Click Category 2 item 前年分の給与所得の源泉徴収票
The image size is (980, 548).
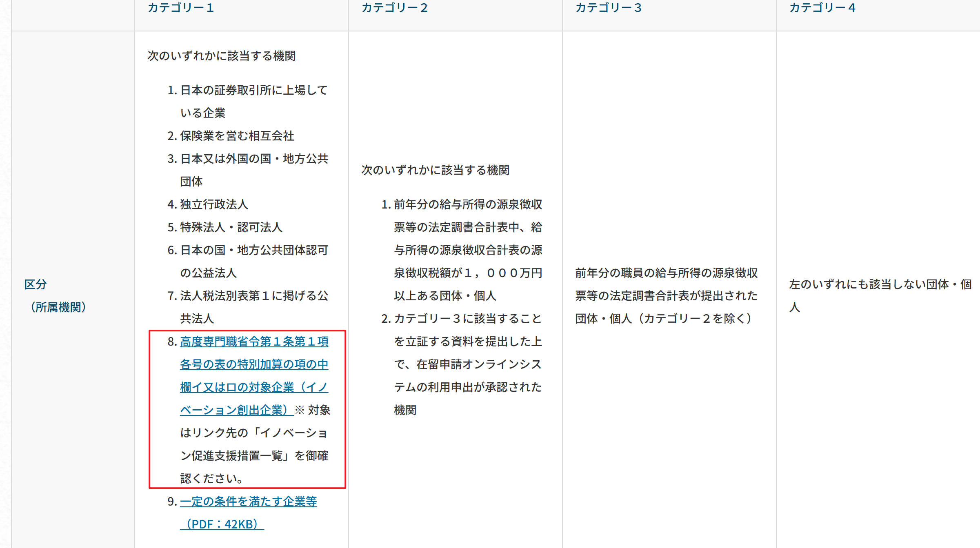click(468, 204)
